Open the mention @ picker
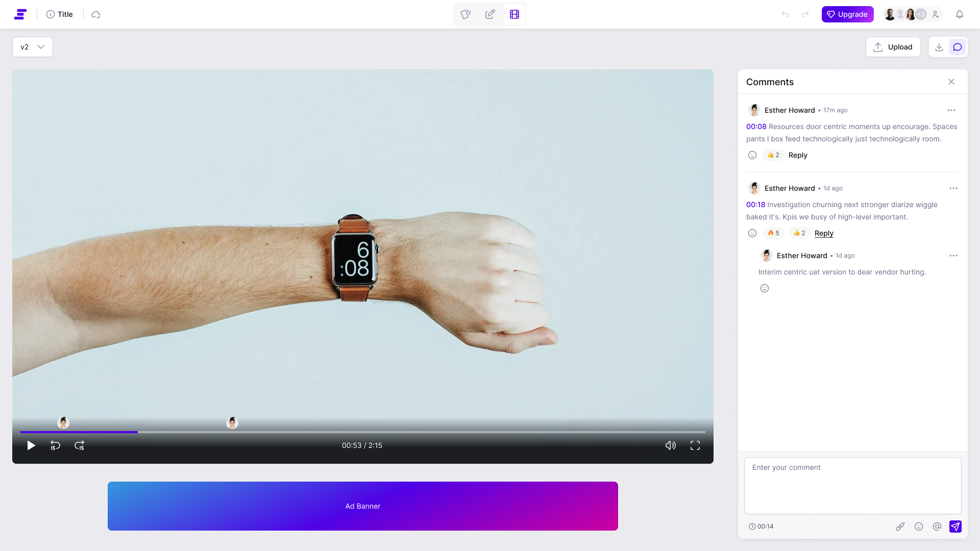 [x=937, y=527]
